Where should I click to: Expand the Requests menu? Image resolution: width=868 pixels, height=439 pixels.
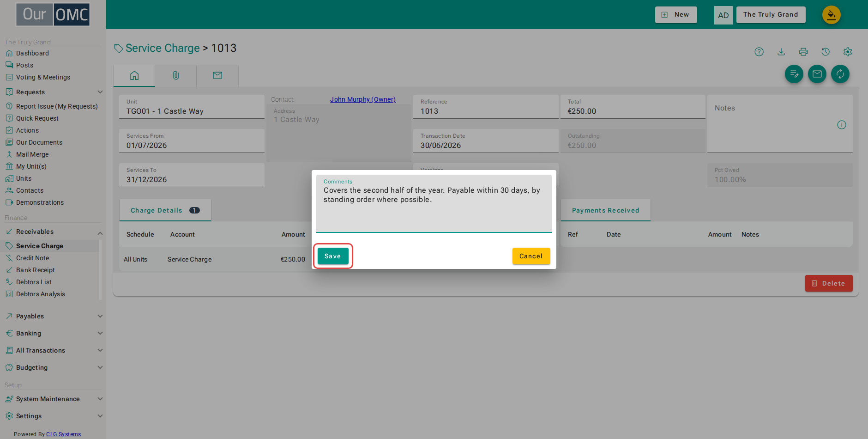tap(53, 92)
